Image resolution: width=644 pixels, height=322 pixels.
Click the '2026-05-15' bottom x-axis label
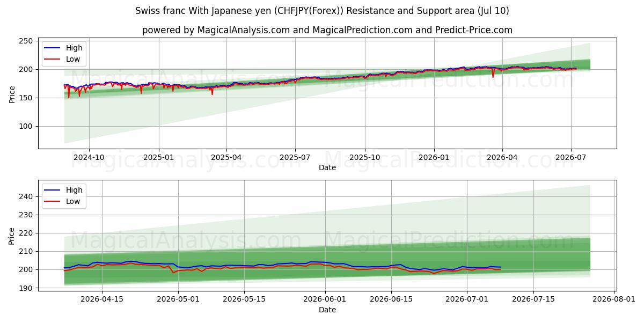point(244,299)
